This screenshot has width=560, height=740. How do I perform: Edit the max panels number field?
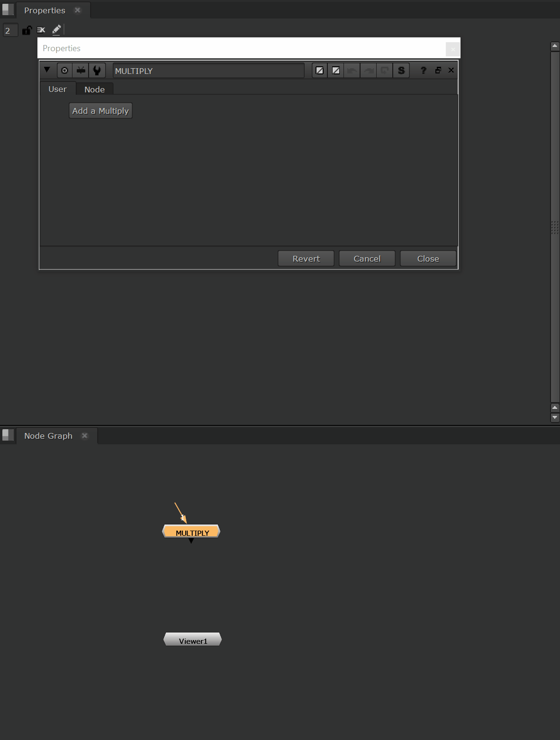pyautogui.click(x=10, y=31)
